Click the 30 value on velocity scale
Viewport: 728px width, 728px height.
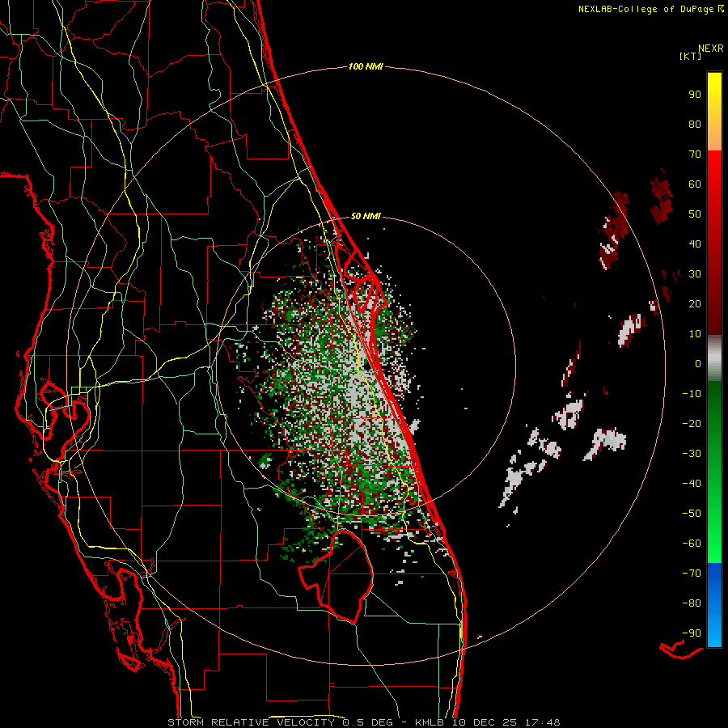click(x=695, y=274)
